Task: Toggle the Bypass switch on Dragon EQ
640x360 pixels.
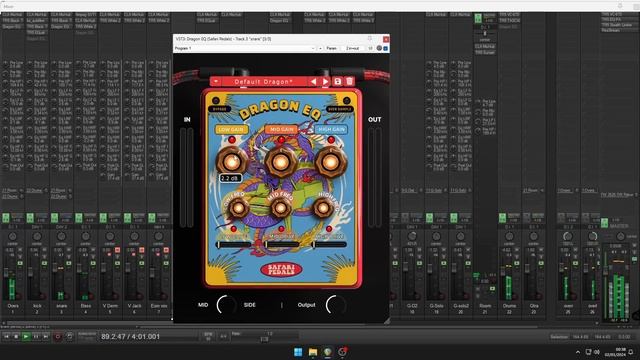Action: [216, 100]
